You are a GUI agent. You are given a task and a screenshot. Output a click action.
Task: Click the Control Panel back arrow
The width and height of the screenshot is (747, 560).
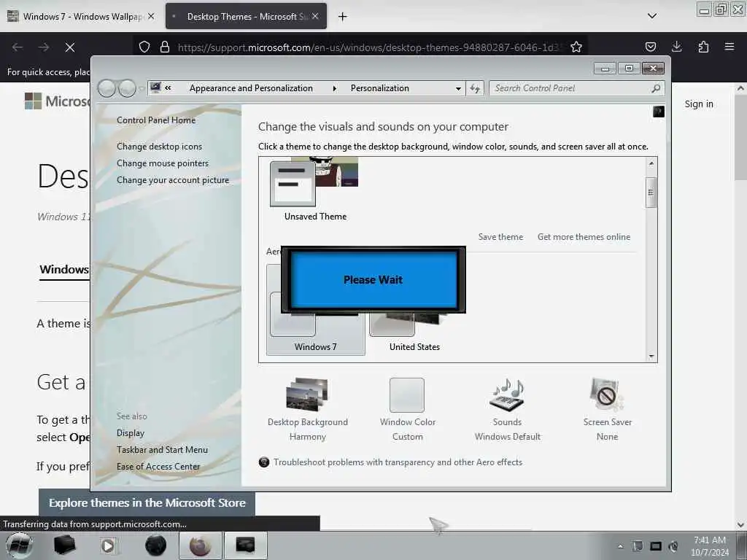[107, 88]
